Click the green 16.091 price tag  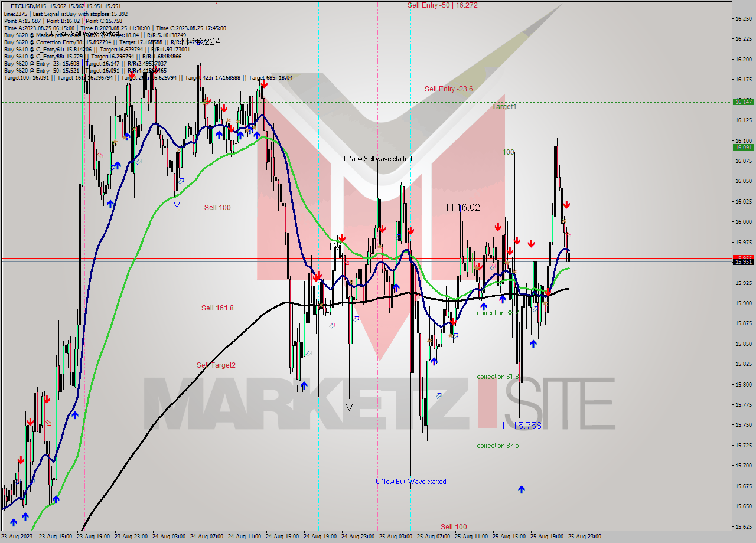tap(743, 147)
